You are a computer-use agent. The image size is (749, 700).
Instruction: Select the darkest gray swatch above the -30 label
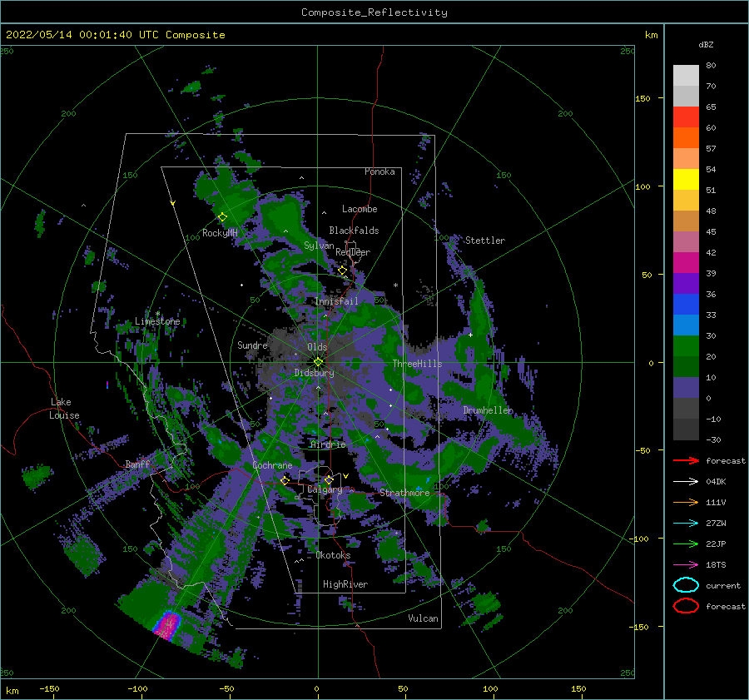[686, 429]
